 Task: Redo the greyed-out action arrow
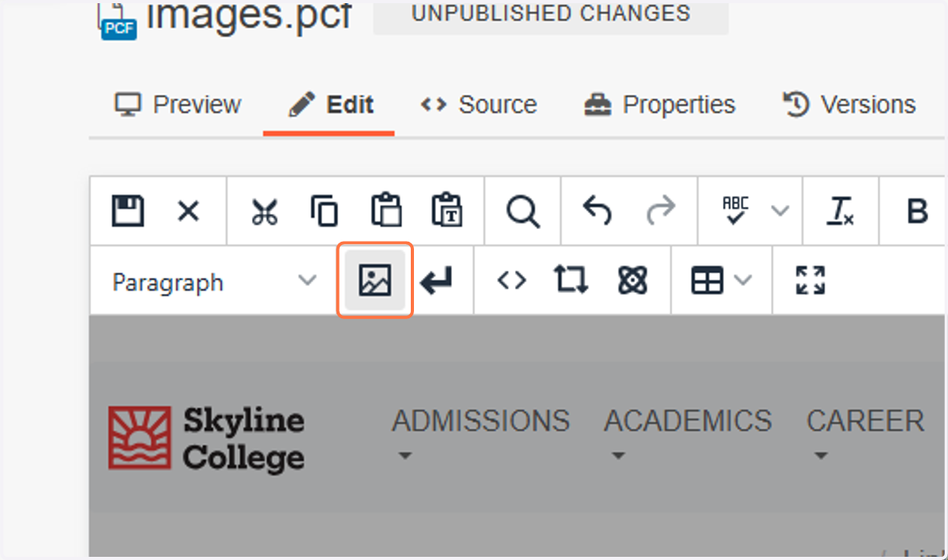[660, 210]
